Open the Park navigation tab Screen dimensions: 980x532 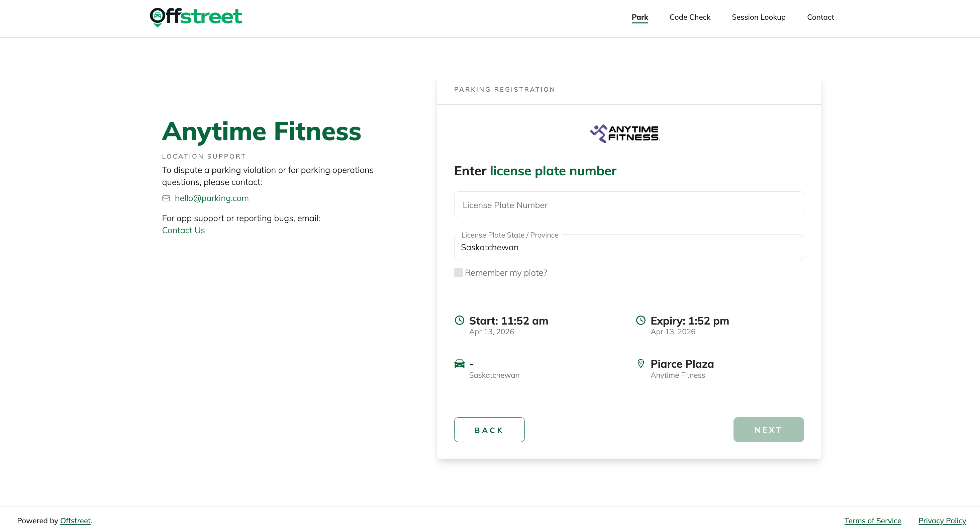640,17
